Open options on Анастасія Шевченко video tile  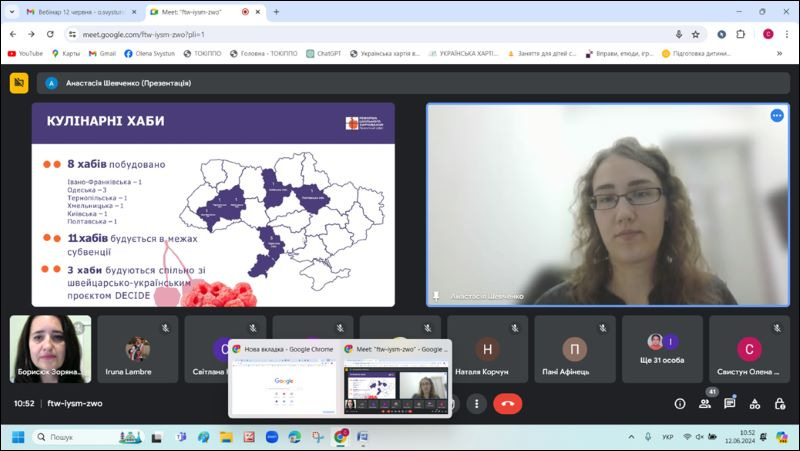(x=777, y=116)
